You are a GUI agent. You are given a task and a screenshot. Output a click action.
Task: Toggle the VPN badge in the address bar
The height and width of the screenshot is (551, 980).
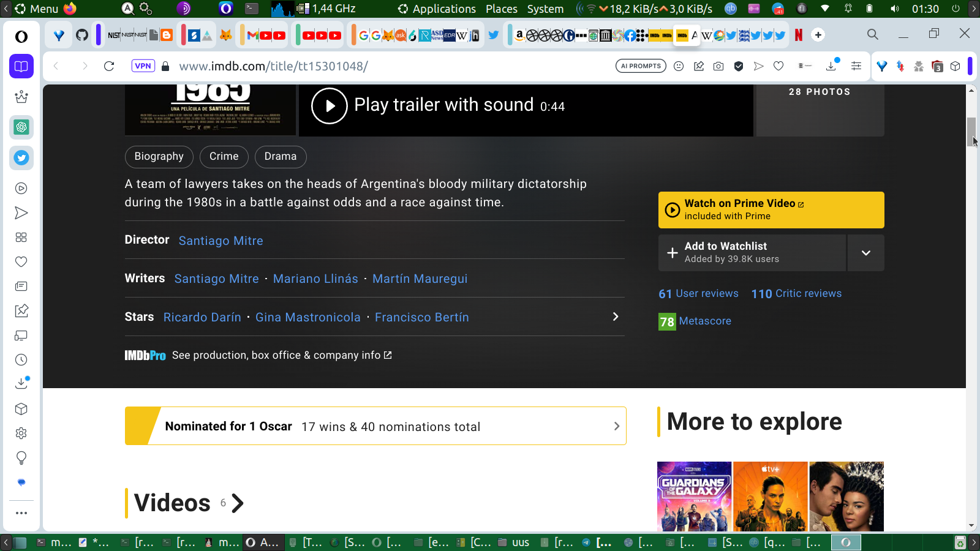click(x=143, y=66)
